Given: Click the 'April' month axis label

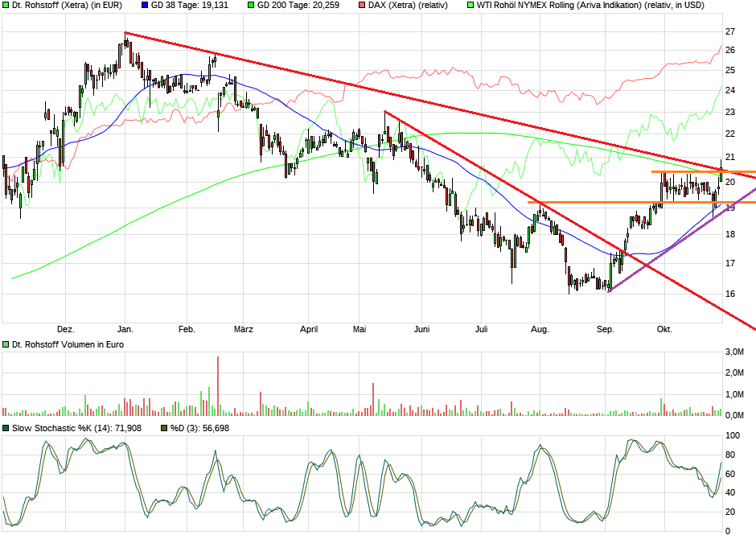Looking at the screenshot, I should pos(309,330).
